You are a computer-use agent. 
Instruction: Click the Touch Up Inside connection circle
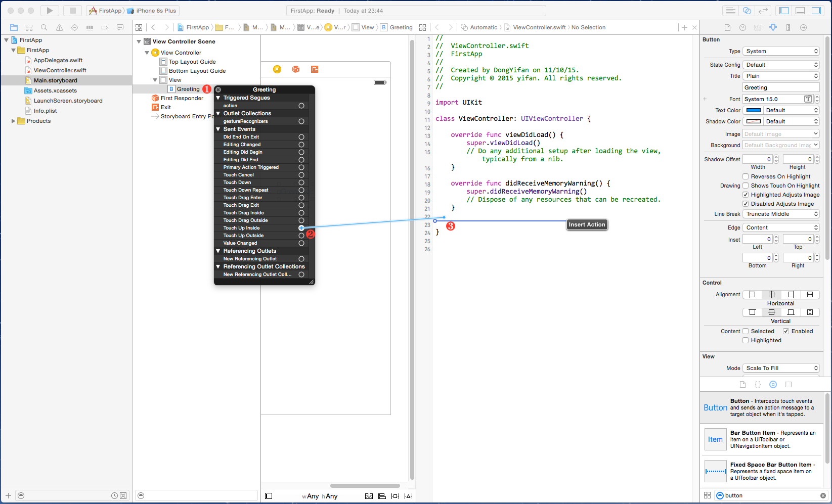301,228
